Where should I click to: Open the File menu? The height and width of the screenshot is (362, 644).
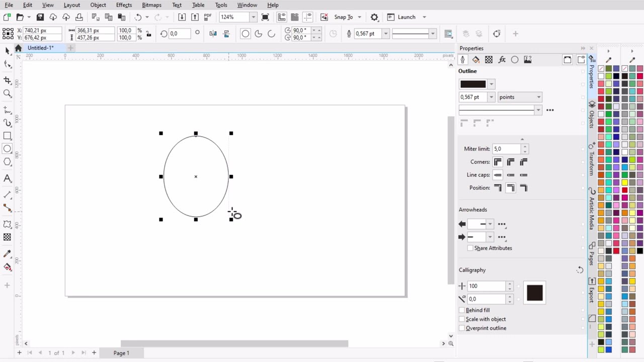(x=9, y=5)
